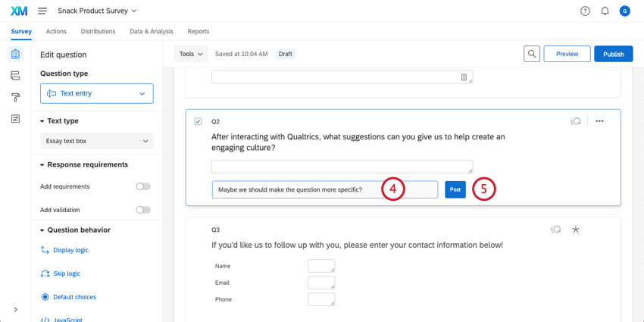Open the survey flow sidebar icon
The width and height of the screenshot is (644, 322).
15,76
